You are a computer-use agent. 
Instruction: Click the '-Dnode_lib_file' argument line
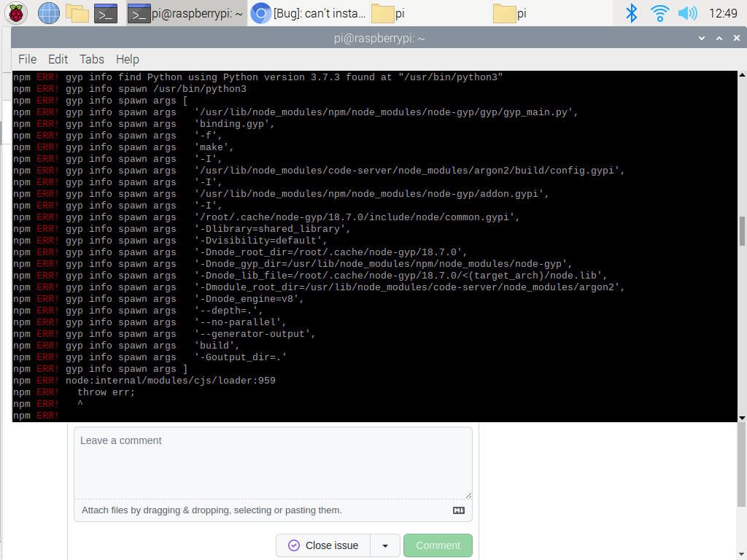[x=401, y=275]
